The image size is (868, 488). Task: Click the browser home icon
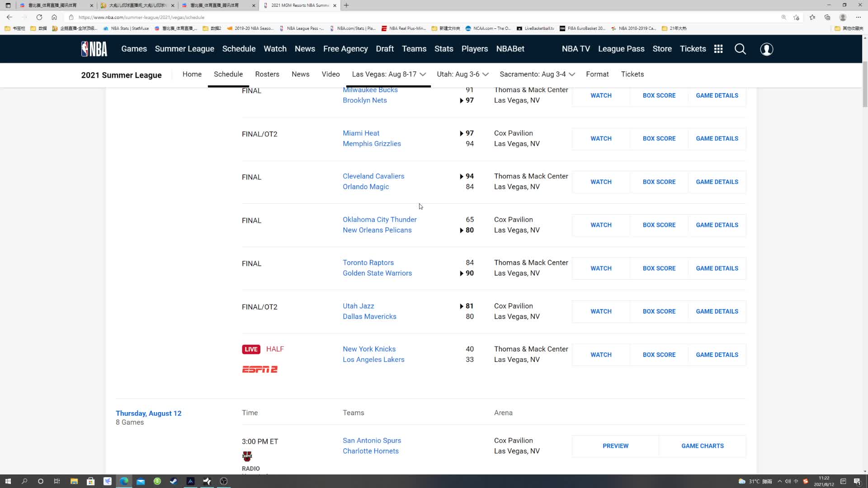54,17
